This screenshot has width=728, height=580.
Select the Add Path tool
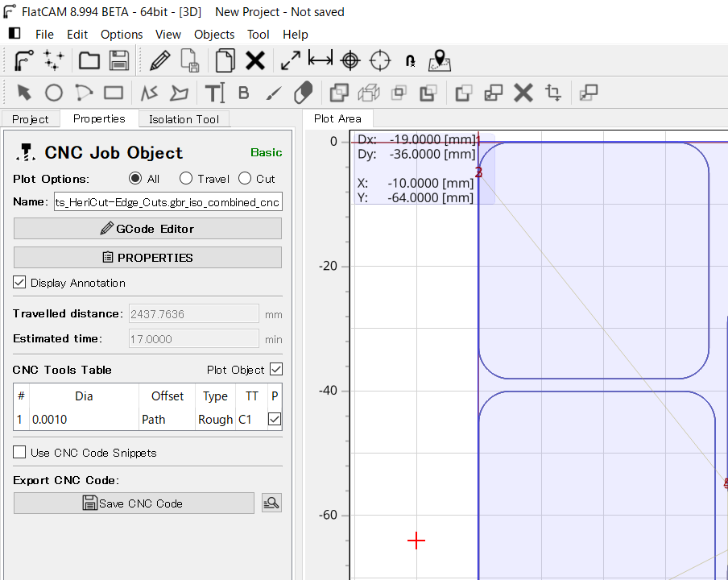(149, 93)
